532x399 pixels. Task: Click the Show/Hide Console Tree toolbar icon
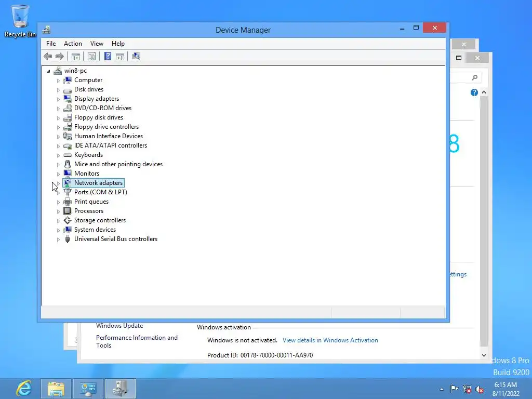(x=76, y=56)
